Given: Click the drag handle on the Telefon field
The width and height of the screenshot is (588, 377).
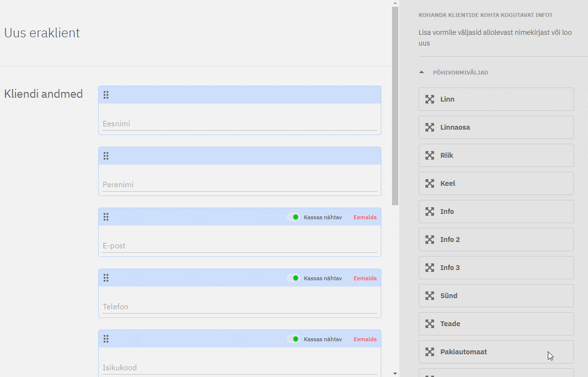Looking at the screenshot, I should pos(106,278).
